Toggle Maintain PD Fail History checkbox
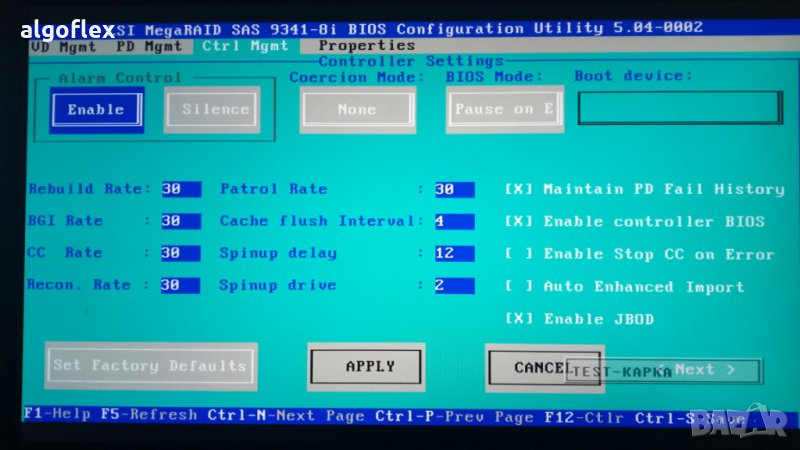800x450 pixels. (x=519, y=189)
